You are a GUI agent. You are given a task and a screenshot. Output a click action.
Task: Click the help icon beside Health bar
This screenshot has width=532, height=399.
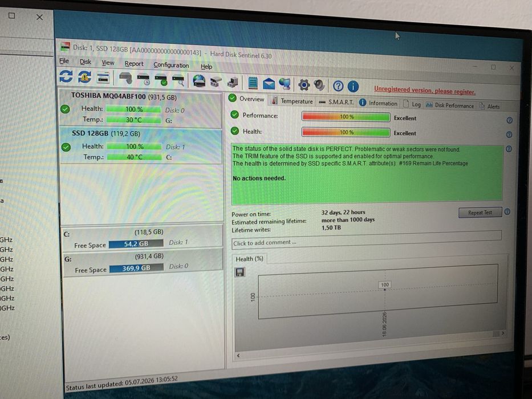click(509, 135)
